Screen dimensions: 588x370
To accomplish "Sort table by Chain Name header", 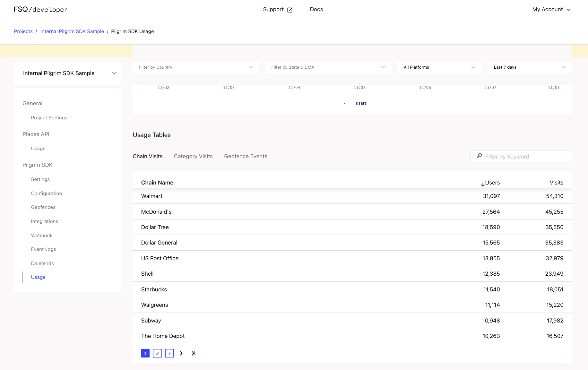I will click(157, 183).
